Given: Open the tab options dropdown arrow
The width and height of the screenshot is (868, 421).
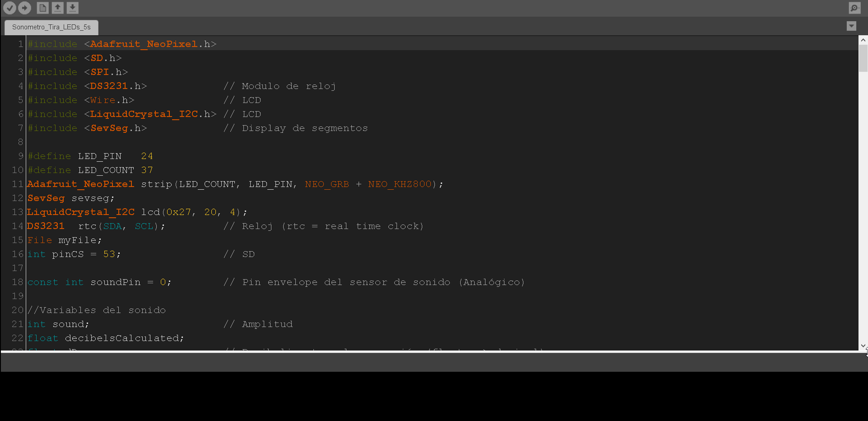Looking at the screenshot, I should (851, 26).
